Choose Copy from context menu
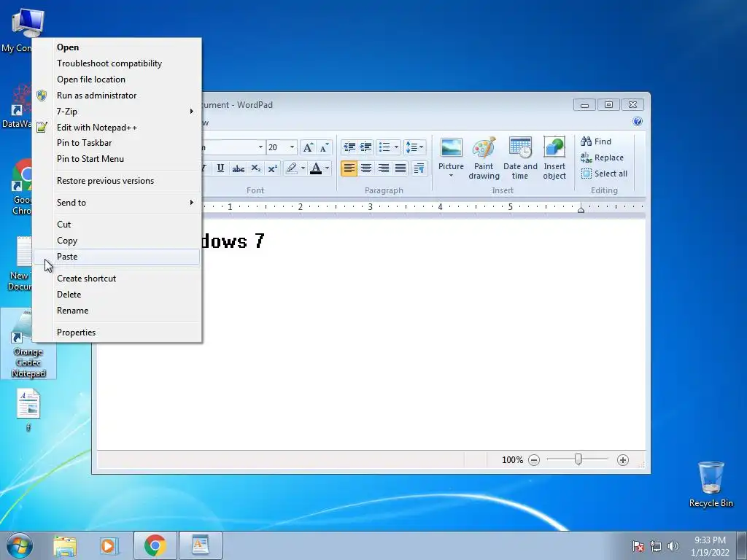Viewport: 747px width, 560px height. [117, 241]
